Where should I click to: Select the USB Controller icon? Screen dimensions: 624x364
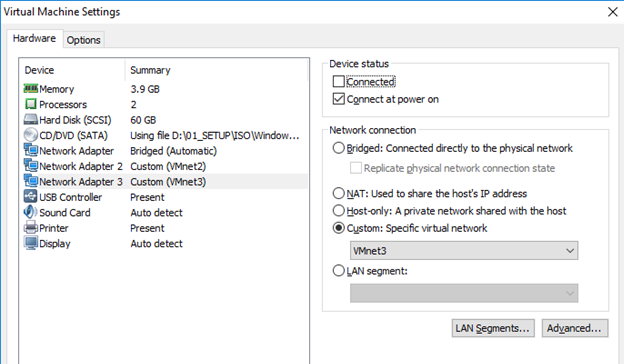(x=31, y=197)
